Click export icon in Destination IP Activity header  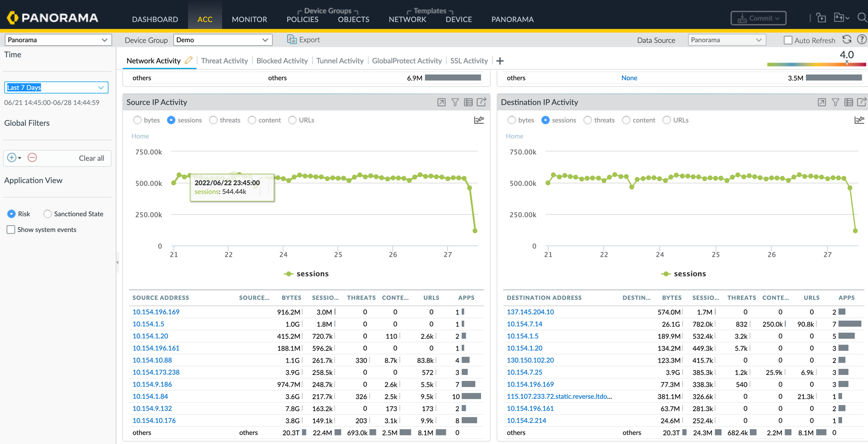862,102
